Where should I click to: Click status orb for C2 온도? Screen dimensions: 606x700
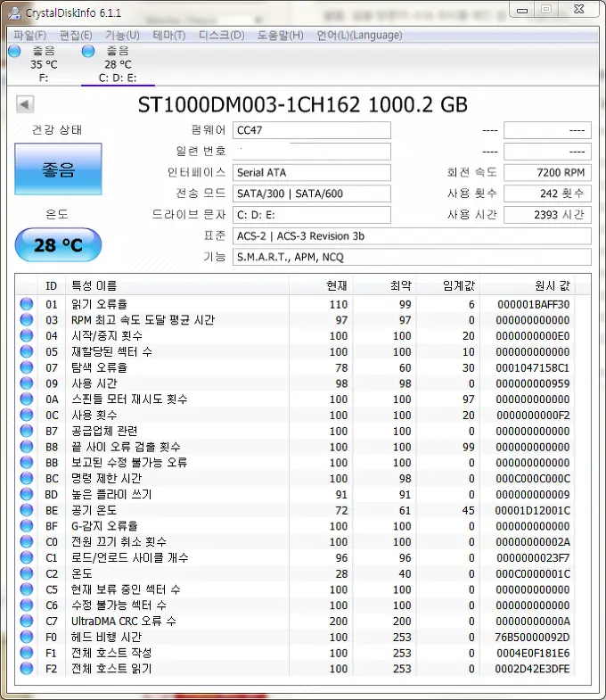pos(27,573)
